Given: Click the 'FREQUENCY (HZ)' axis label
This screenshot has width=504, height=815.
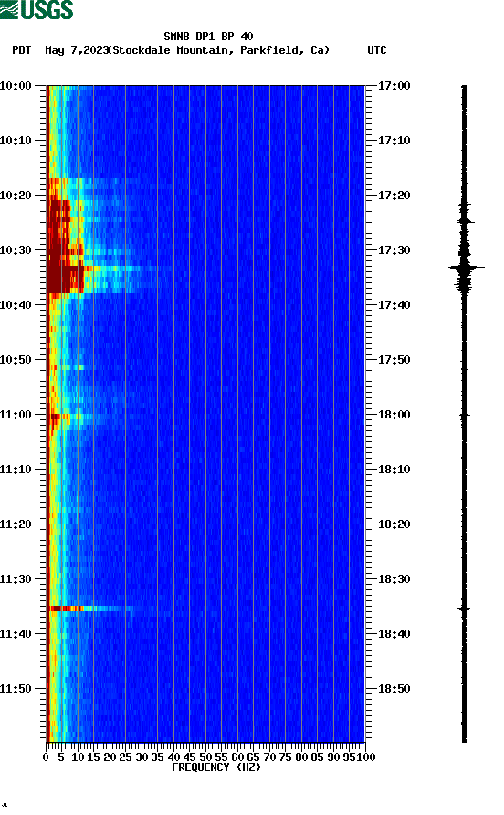Looking at the screenshot, I should tap(216, 767).
